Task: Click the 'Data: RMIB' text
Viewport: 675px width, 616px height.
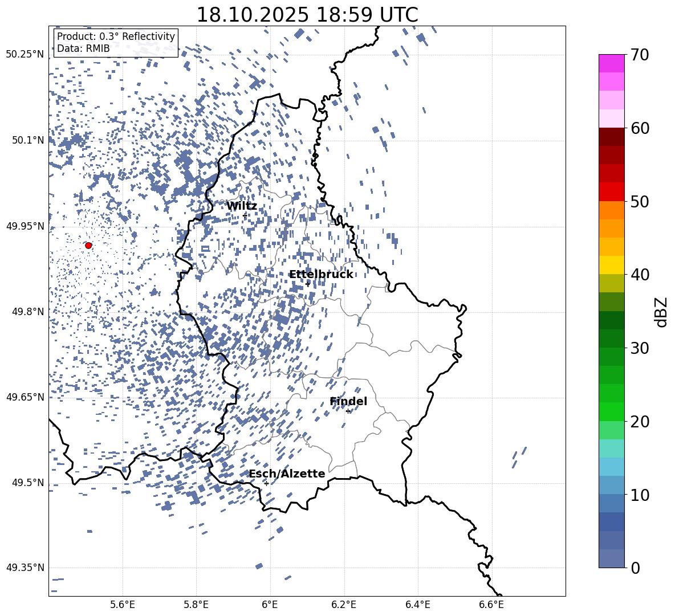Action: [x=83, y=48]
